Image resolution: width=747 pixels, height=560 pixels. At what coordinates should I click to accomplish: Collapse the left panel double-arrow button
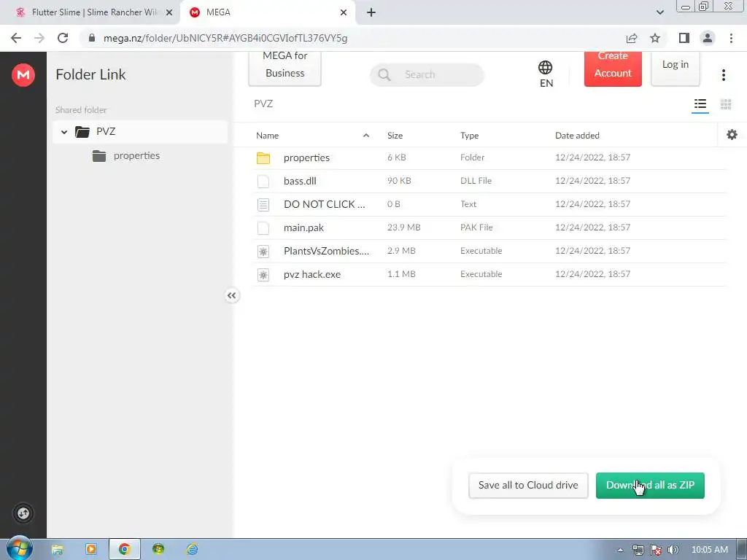231,296
